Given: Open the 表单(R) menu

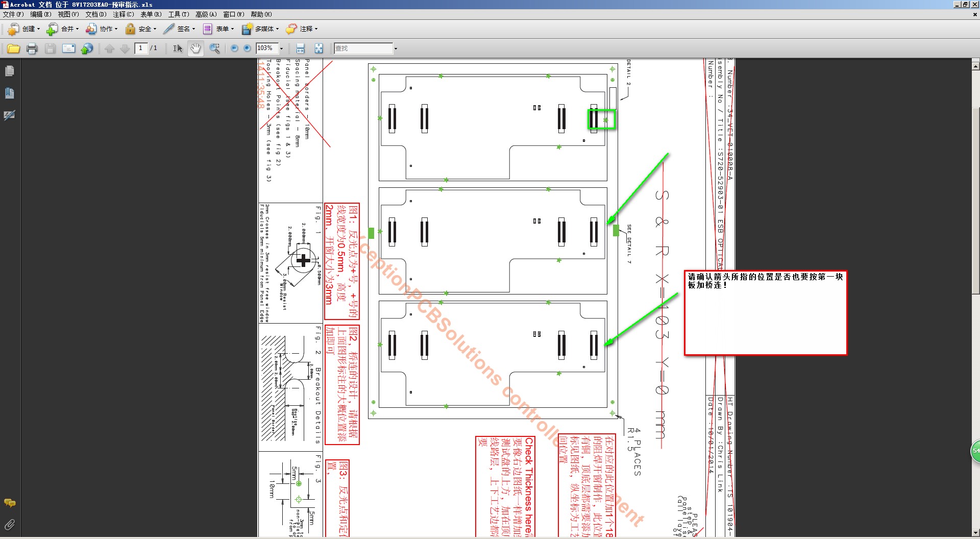Looking at the screenshot, I should coord(151,14).
